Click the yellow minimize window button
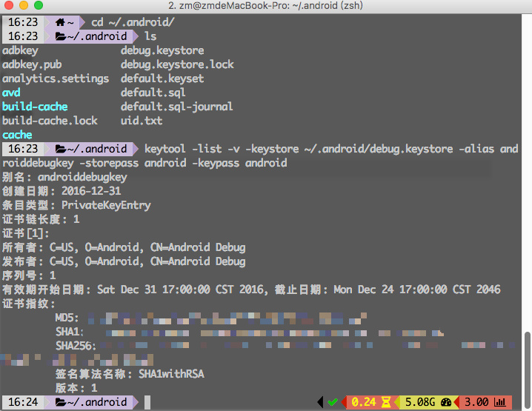 pyautogui.click(x=24, y=5)
